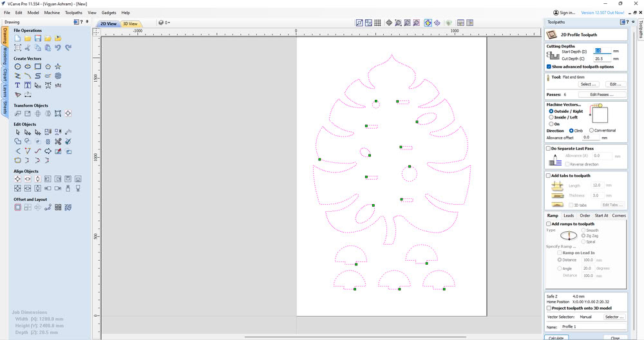Check Project toolpath onto 3D model

click(549, 308)
